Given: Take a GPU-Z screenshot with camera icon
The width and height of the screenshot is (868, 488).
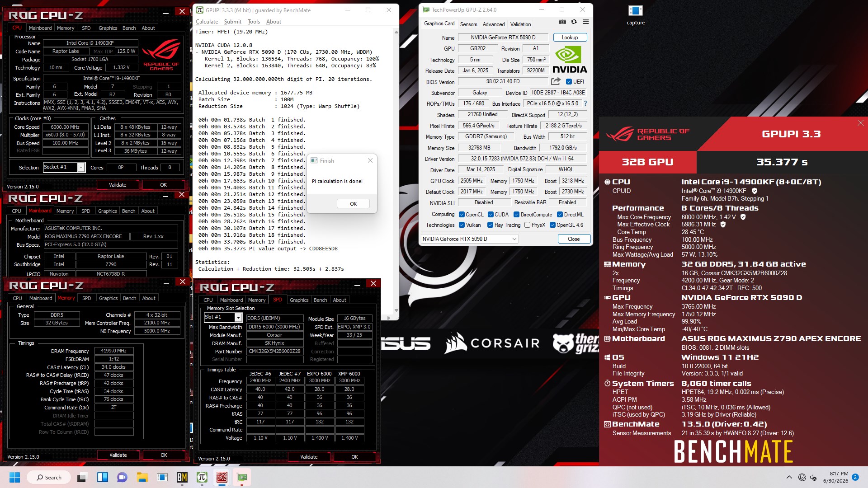Looking at the screenshot, I should point(562,22).
